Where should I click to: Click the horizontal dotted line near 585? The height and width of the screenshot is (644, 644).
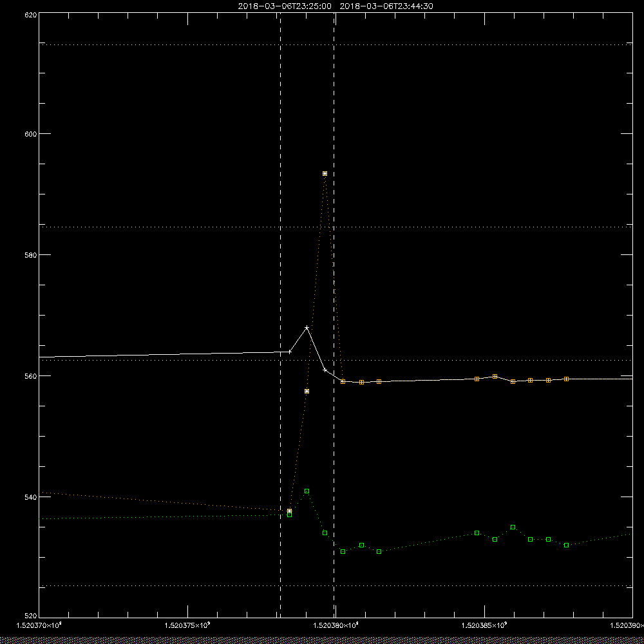click(336, 227)
